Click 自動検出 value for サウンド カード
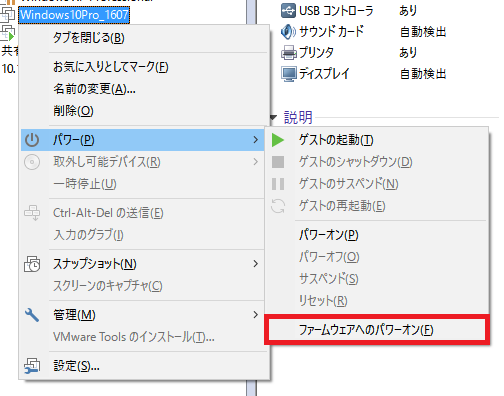Viewport: 504px width, 396px height. coord(423,32)
